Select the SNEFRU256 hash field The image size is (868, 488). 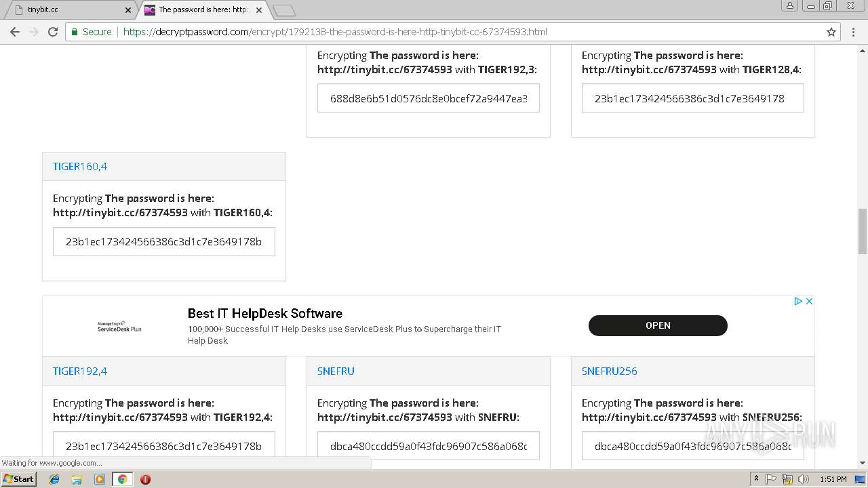[x=693, y=446]
